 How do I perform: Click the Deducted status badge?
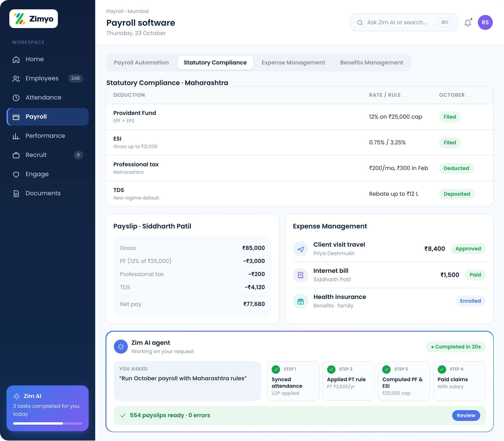point(456,168)
